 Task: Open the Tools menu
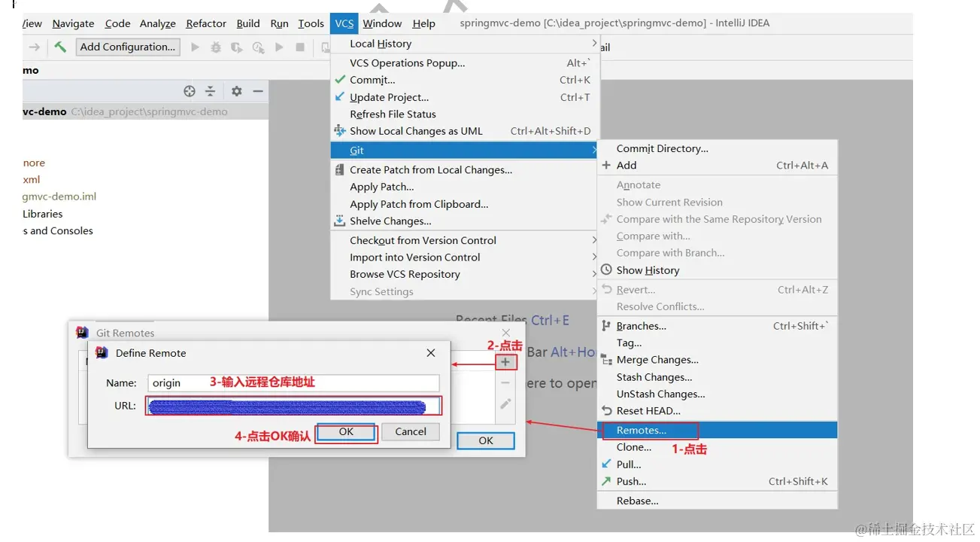point(311,23)
